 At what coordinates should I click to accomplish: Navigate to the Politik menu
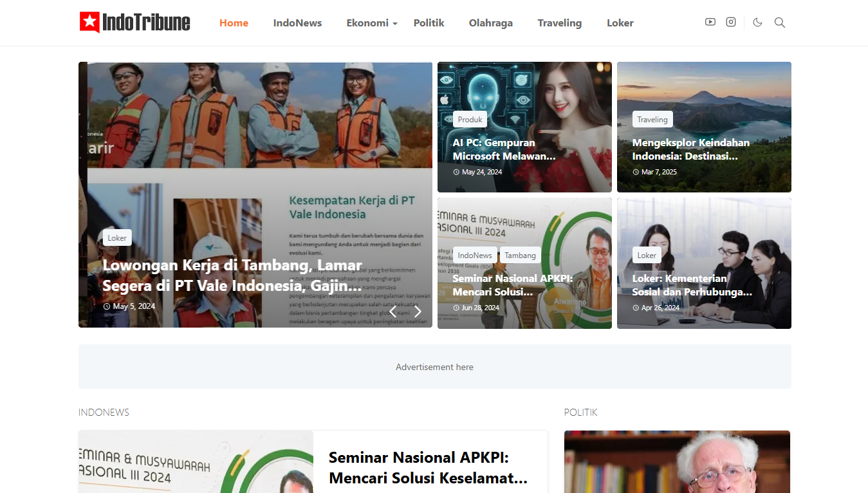point(429,23)
